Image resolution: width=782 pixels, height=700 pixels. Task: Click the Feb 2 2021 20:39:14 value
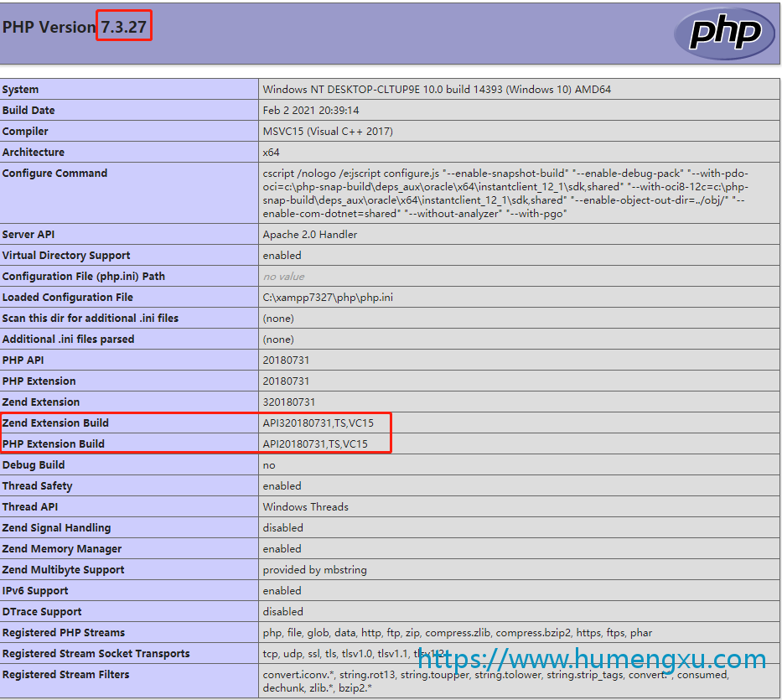coord(311,111)
